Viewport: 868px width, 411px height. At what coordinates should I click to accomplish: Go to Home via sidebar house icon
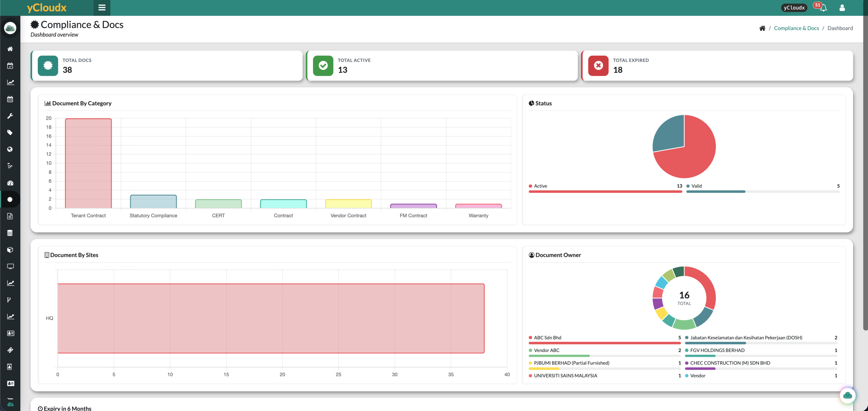(10, 49)
